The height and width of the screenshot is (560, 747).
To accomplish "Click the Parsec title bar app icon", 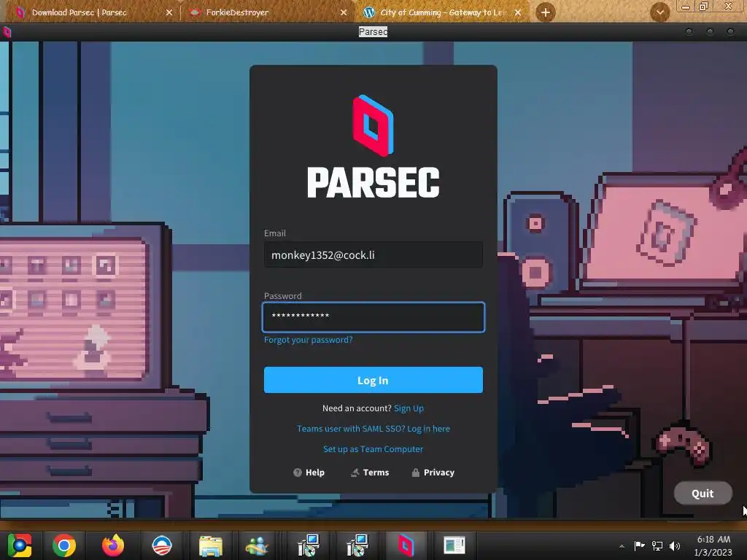I will click(7, 32).
